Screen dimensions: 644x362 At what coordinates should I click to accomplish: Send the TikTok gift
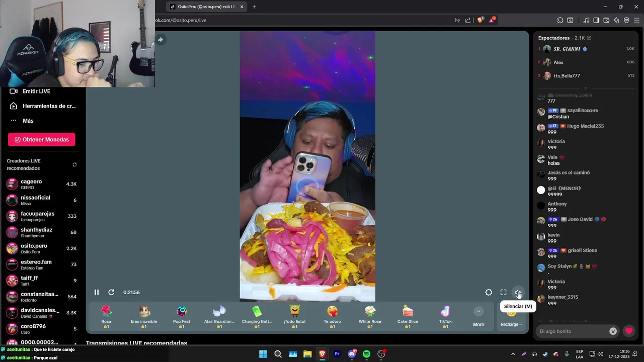coord(445,317)
